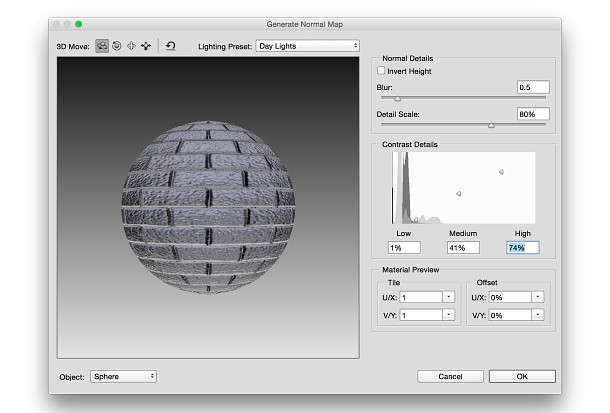Click the Medium contrast percentage field
This screenshot has height=413, width=610.
pos(463,248)
